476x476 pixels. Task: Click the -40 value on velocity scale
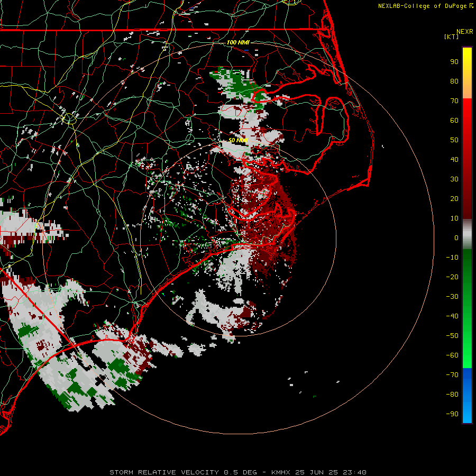[452, 316]
